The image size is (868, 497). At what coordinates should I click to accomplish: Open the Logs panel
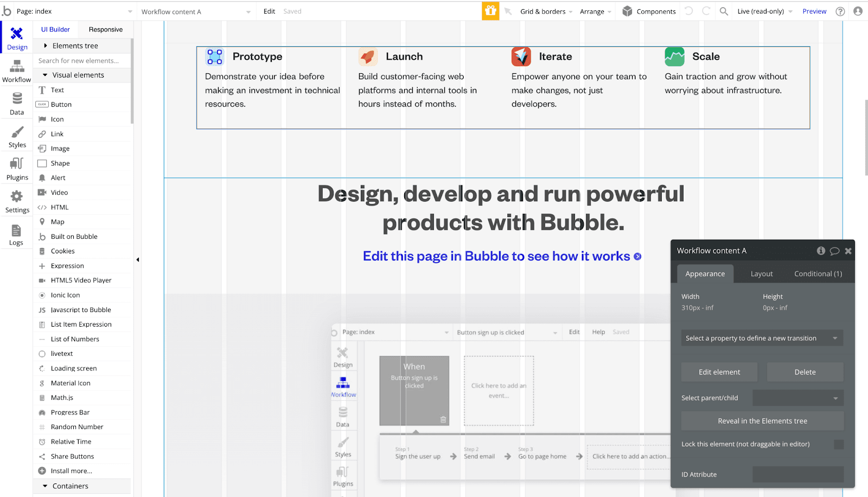(16, 233)
